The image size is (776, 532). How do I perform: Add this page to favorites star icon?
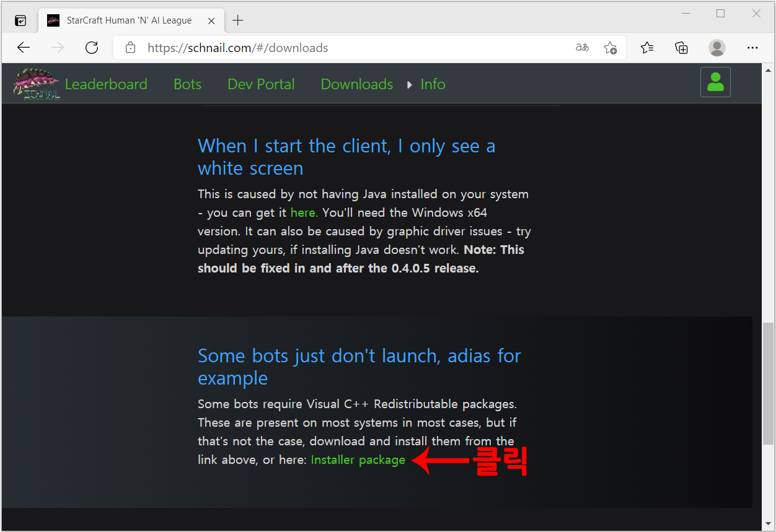pos(611,48)
